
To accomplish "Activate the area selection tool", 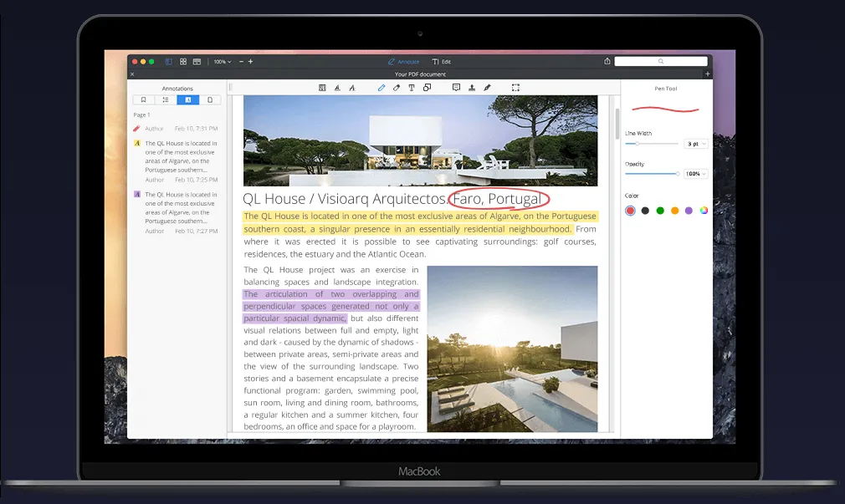I will [x=516, y=87].
